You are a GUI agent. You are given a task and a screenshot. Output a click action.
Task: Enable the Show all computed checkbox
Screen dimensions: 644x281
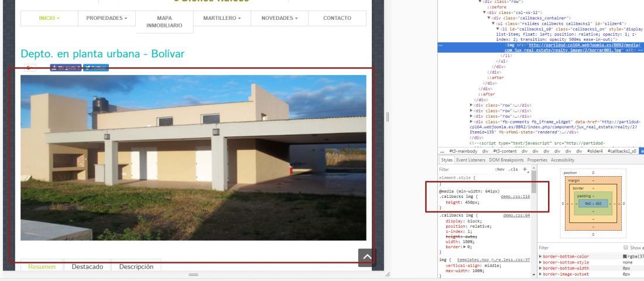point(625,247)
